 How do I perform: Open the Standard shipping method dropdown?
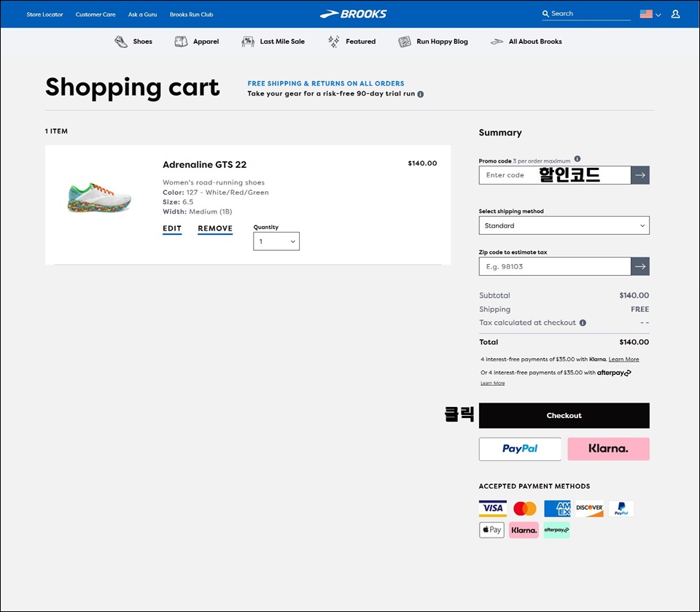click(564, 225)
